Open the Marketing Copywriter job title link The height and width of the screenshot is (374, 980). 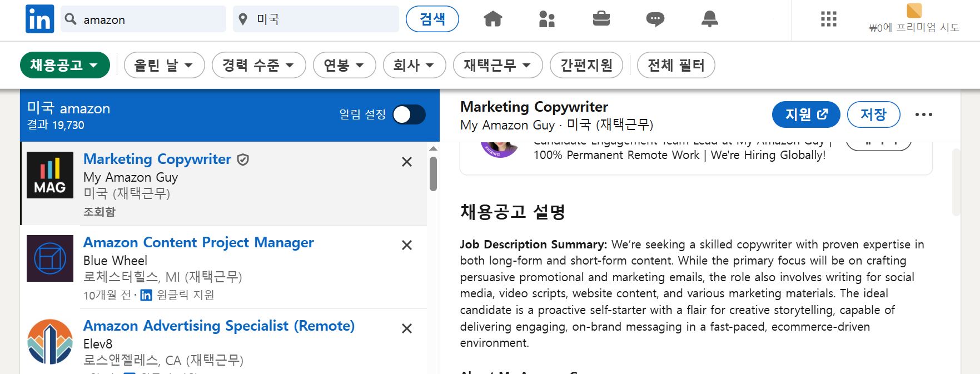click(x=157, y=159)
